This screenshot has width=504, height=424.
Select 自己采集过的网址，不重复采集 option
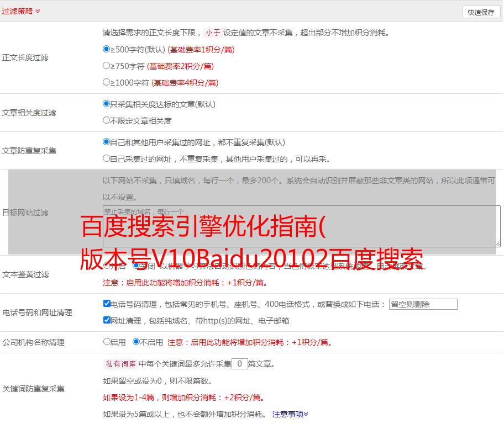[106, 158]
